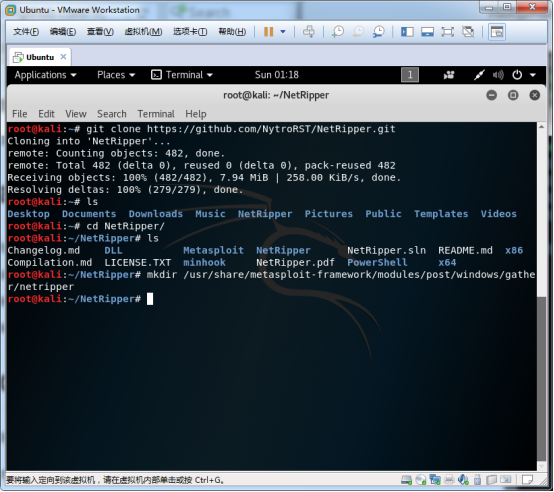Open the 选项卡(T) menu

coord(190,32)
